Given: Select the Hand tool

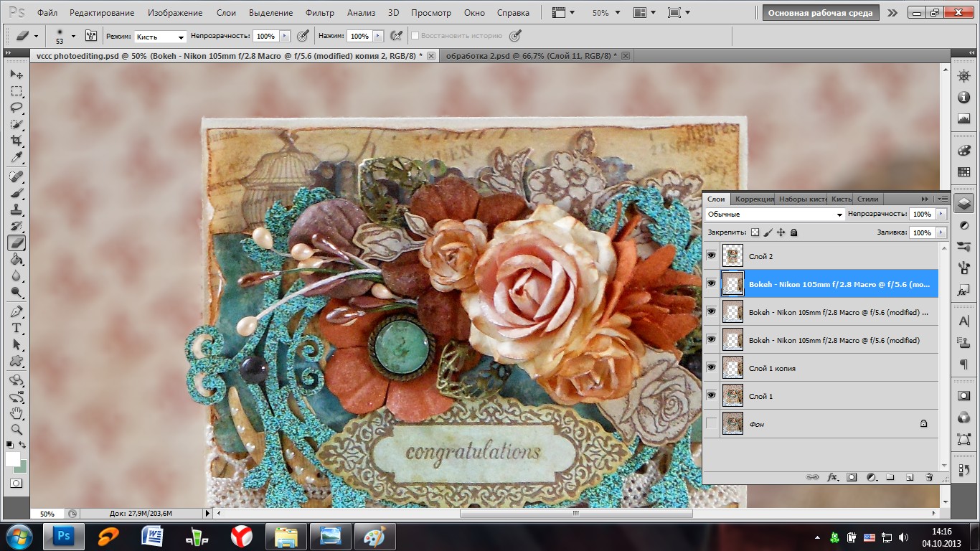Looking at the screenshot, I should [x=17, y=413].
